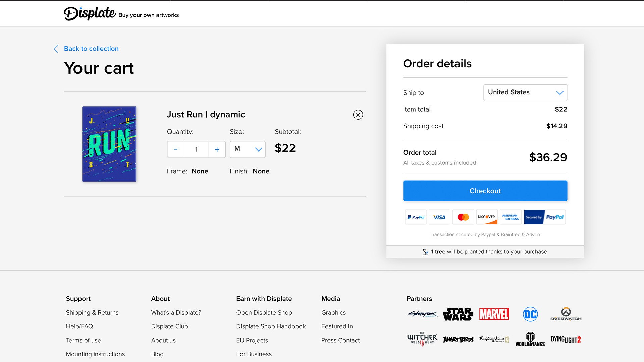Viewport: 644px width, 362px height.
Task: Click the PayPal payment icon
Action: click(416, 217)
